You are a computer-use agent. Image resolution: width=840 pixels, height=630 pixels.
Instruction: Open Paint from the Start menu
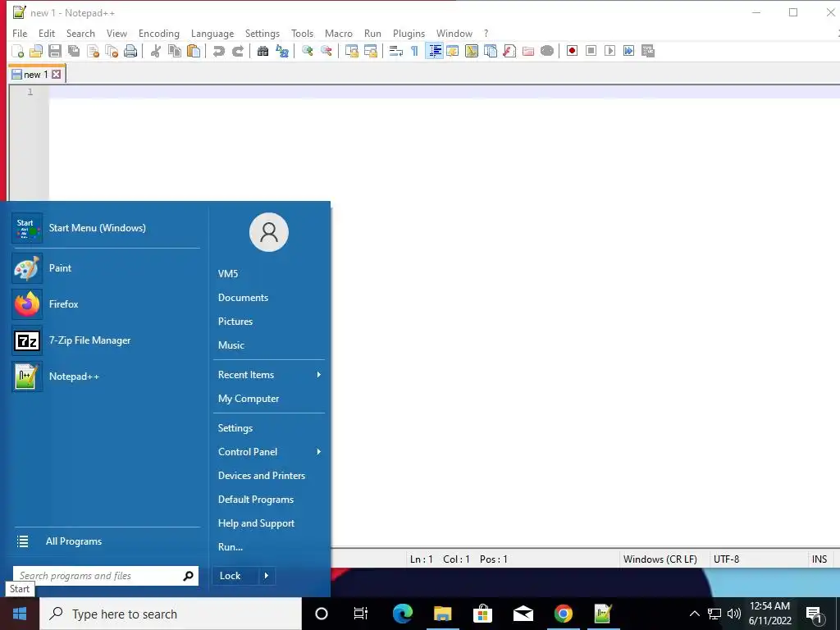(106, 268)
